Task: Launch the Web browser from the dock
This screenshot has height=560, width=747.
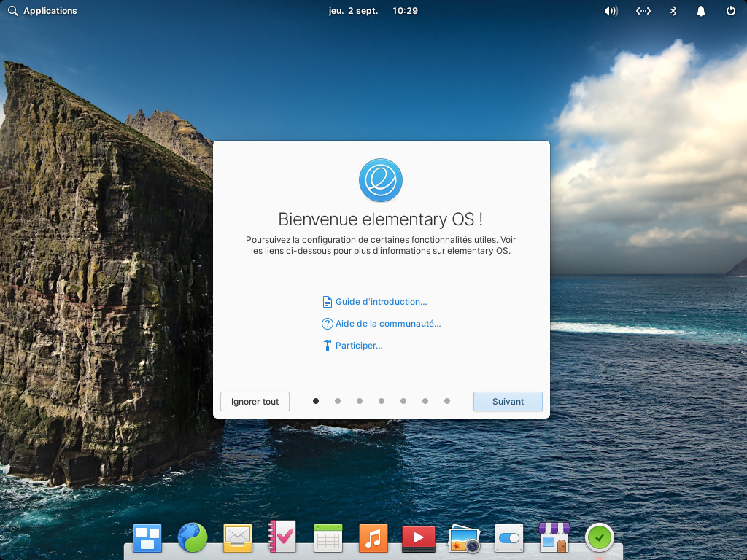Action: tap(193, 537)
